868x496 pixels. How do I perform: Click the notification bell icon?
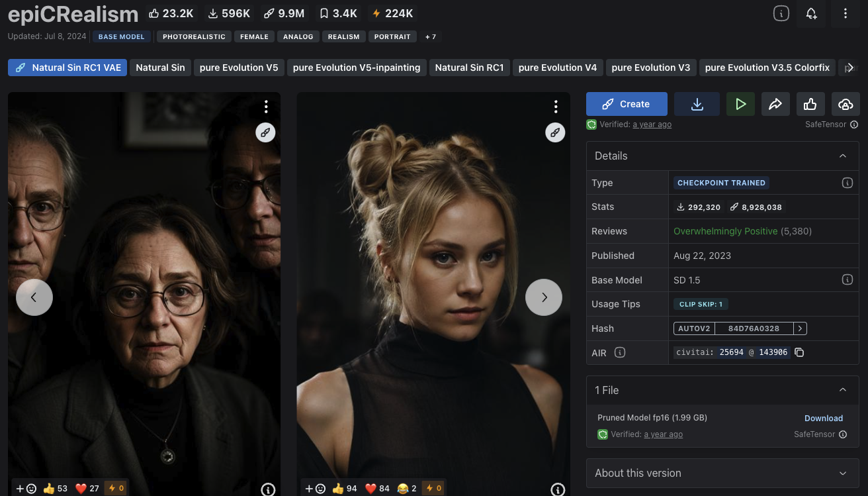(811, 14)
